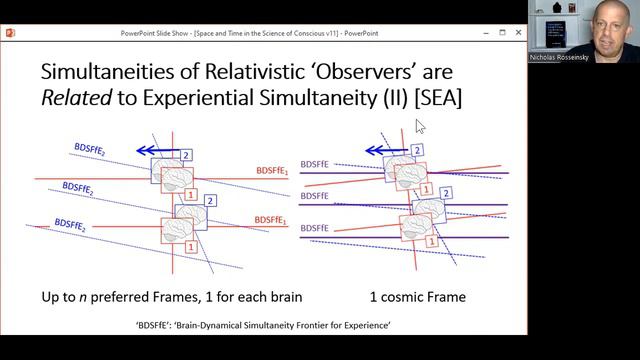This screenshot has height=360, width=640.
Task: Click the blue double arrow in right diagram
Action: (x=386, y=151)
